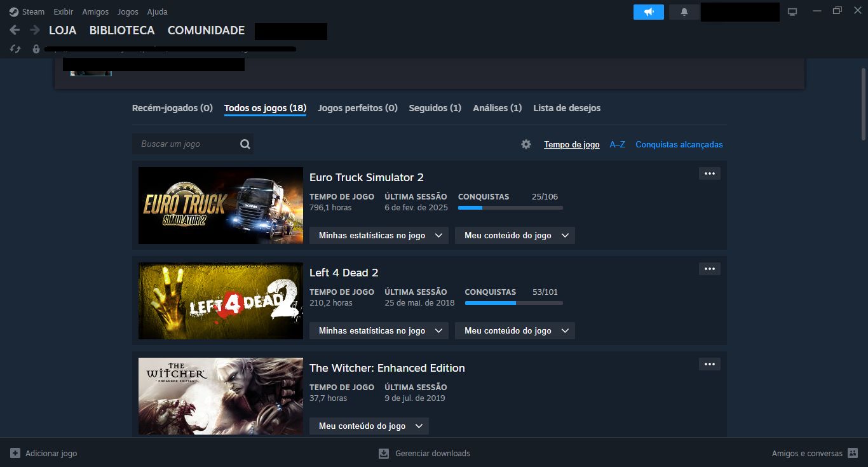This screenshot has width=868, height=467.
Task: Switch to Recém-jogados tab
Action: [x=172, y=108]
